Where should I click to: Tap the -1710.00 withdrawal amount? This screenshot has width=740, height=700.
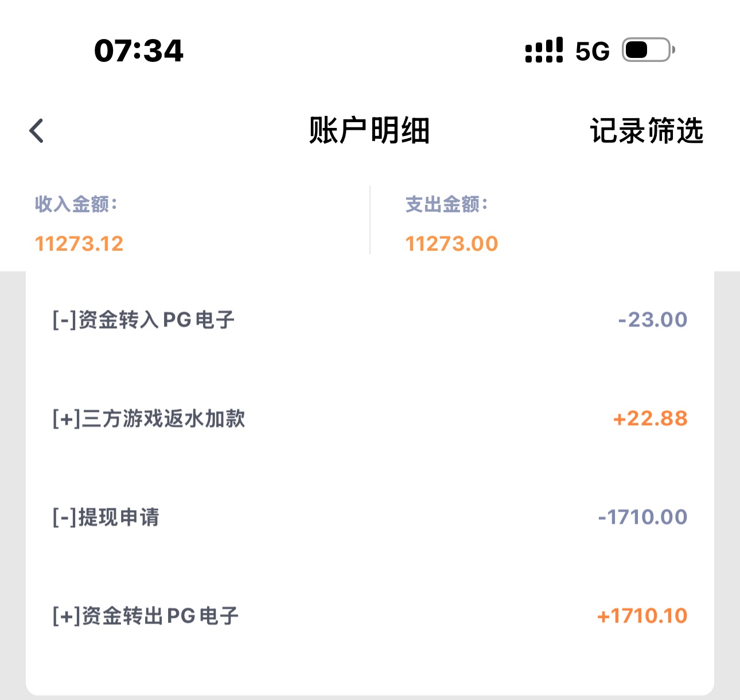[642, 517]
